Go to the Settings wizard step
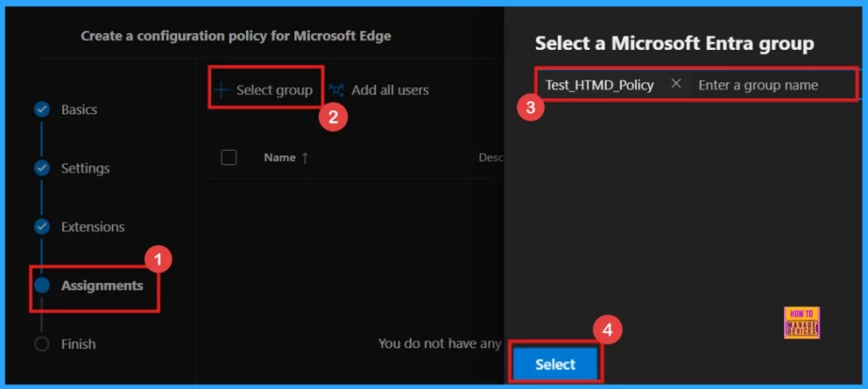 click(x=86, y=168)
